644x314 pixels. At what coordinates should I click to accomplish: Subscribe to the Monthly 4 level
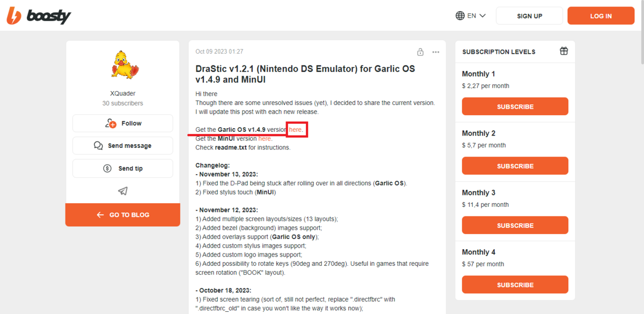(515, 285)
